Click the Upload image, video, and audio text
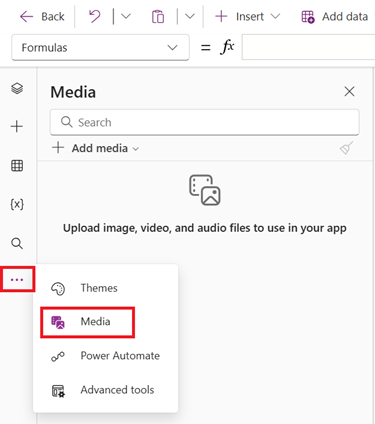375x424 pixels. [x=205, y=228]
